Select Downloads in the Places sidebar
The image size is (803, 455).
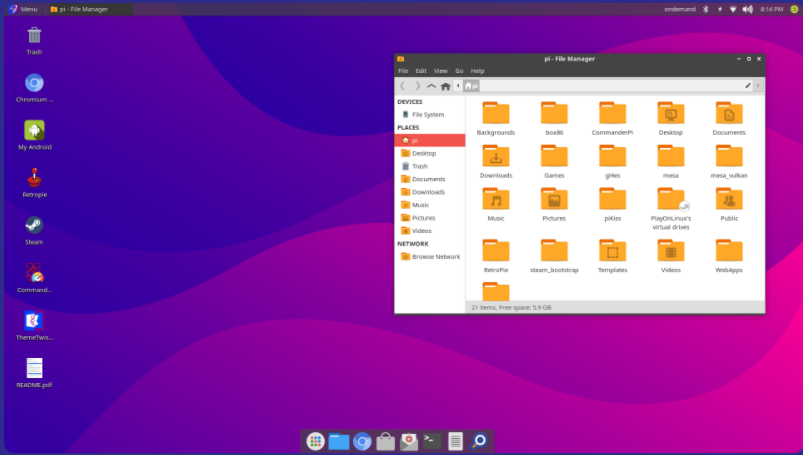coord(427,192)
